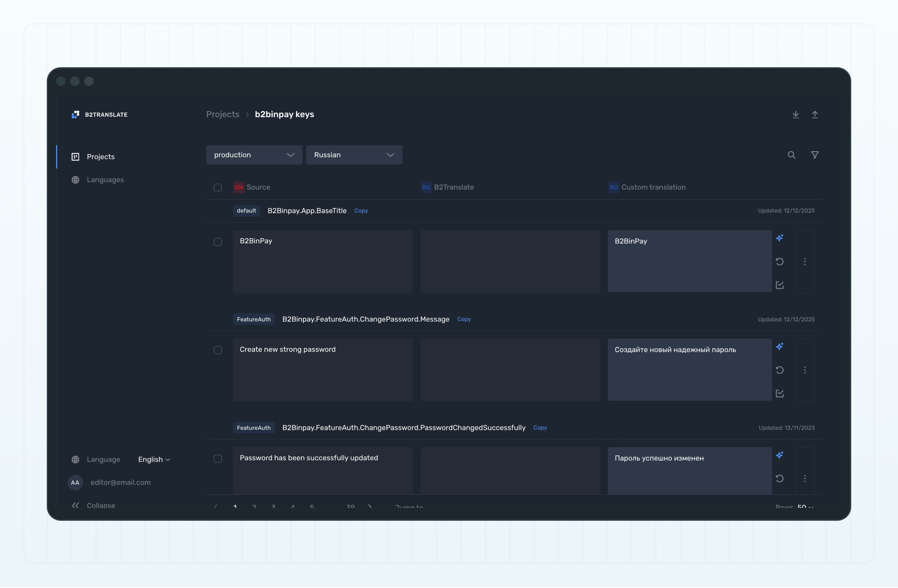Viewport: 898px width, 588px height.
Task: Click the upload icon in the header
Action: click(x=815, y=115)
